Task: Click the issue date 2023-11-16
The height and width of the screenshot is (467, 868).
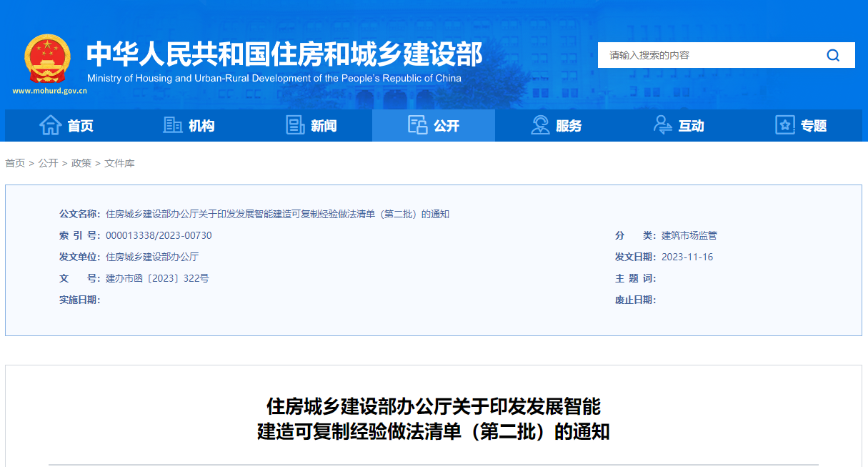Action: (x=687, y=257)
